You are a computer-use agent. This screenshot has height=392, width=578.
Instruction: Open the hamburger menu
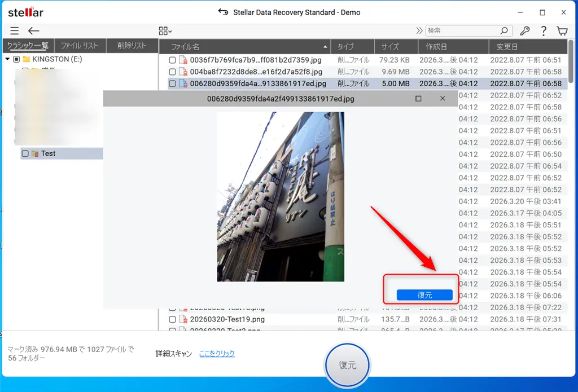click(x=14, y=31)
